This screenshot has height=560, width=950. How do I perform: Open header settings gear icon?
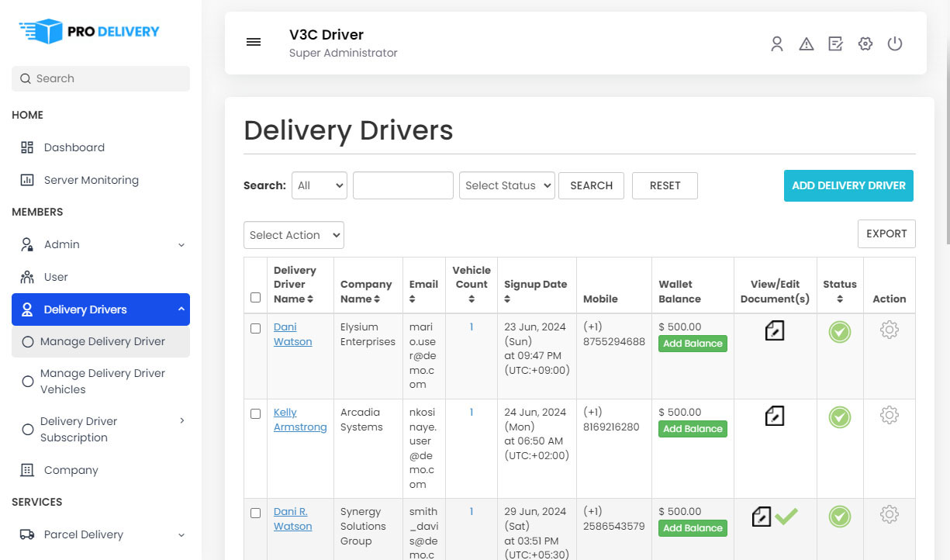click(865, 43)
